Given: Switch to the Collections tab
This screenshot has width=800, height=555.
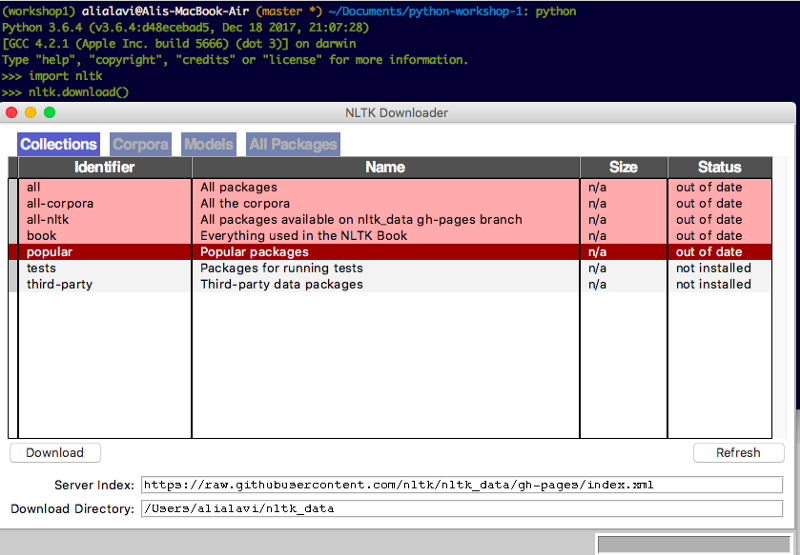Looking at the screenshot, I should 58,144.
